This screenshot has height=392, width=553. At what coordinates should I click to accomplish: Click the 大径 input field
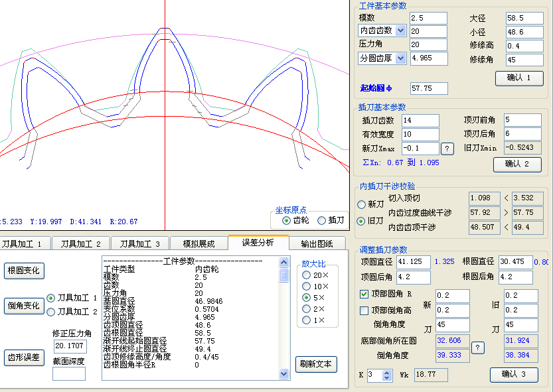tap(524, 19)
